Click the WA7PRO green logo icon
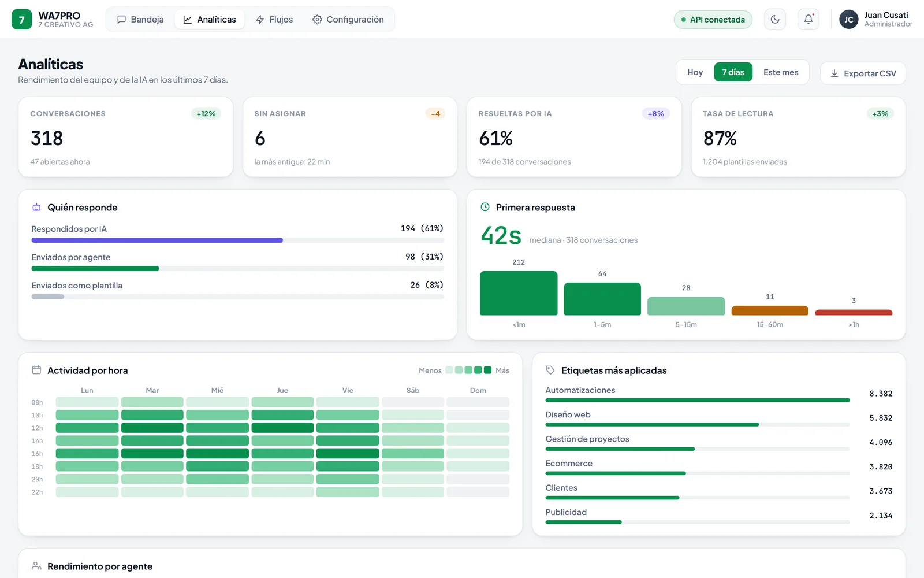 [22, 19]
